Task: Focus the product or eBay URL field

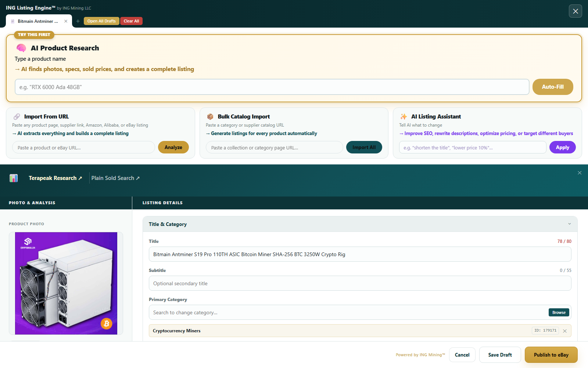Action: click(x=84, y=148)
